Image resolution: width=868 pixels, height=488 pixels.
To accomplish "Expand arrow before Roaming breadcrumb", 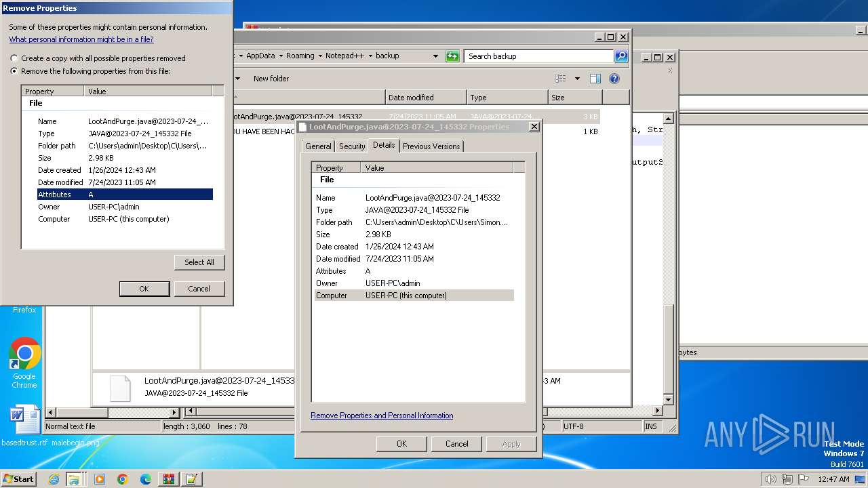I will point(281,56).
